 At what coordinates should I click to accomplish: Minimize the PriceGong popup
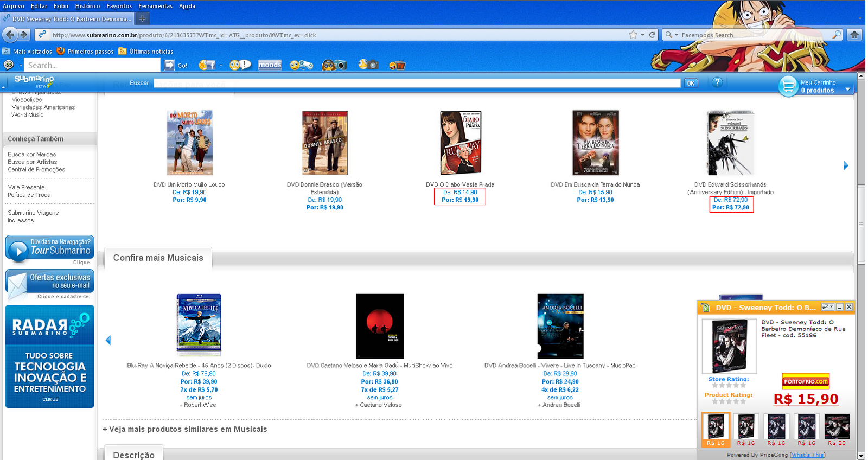[840, 307]
